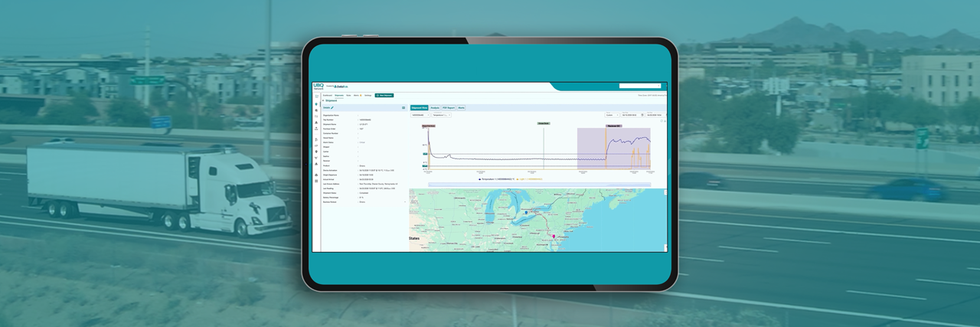Click the New Shipment button
Viewport: 980px width, 327px height.
tap(384, 95)
